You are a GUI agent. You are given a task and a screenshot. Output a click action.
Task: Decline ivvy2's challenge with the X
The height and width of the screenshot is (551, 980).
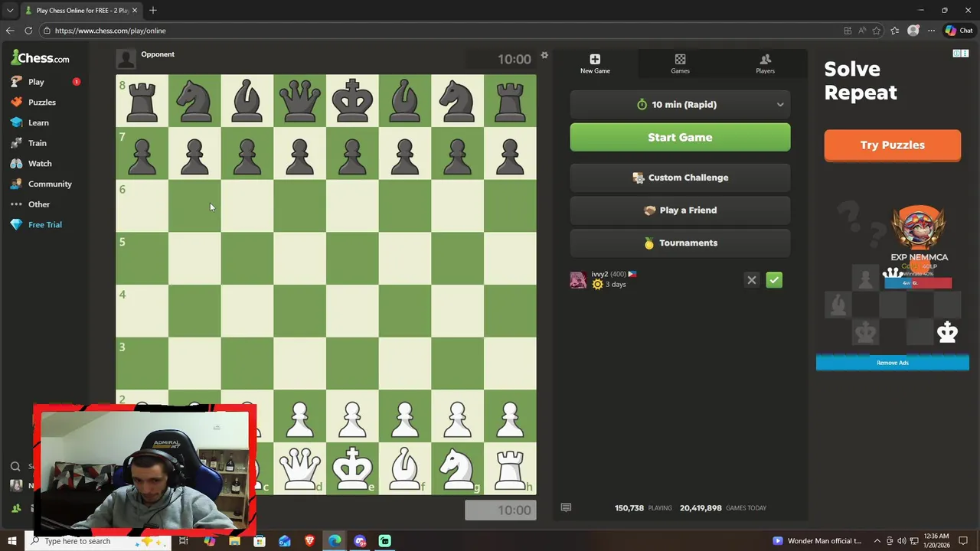(752, 280)
